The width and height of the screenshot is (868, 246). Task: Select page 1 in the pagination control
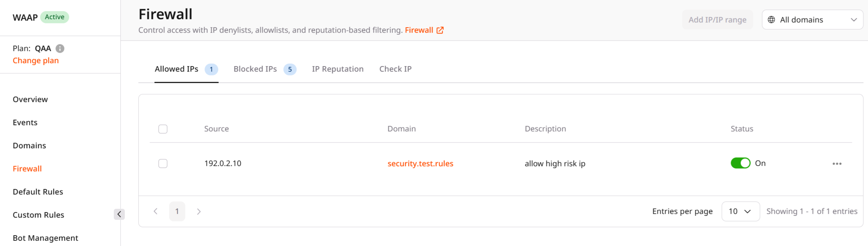tap(177, 211)
